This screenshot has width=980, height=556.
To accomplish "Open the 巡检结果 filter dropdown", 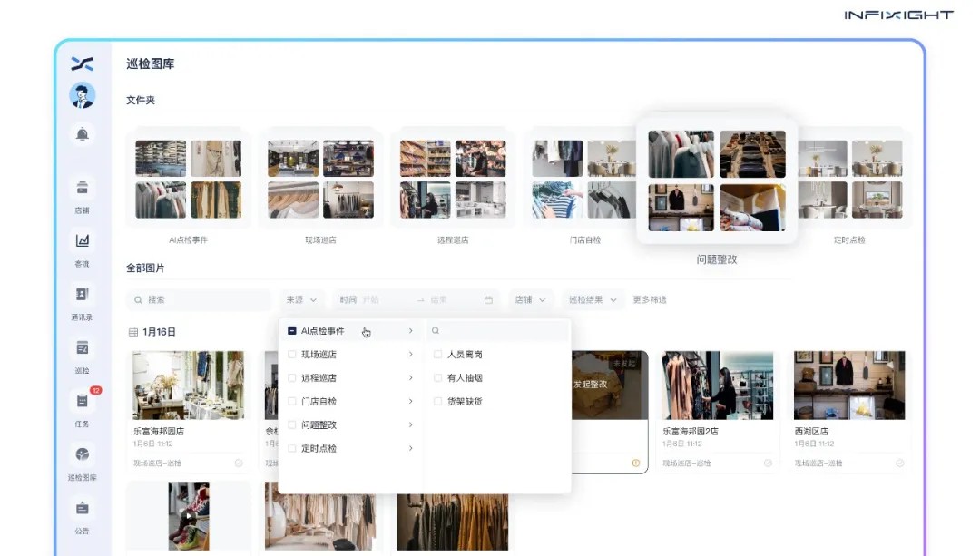I will point(593,300).
